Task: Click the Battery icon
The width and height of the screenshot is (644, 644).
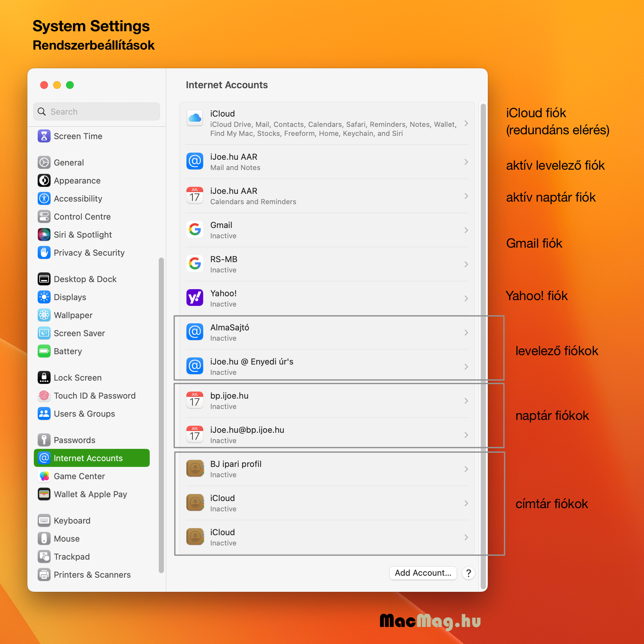Action: (x=44, y=351)
